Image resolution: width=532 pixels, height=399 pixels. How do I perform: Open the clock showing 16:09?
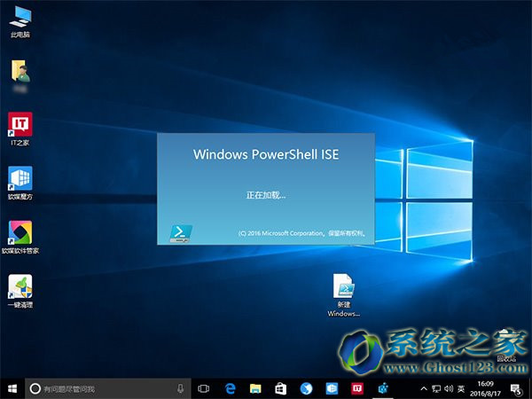[485, 388]
